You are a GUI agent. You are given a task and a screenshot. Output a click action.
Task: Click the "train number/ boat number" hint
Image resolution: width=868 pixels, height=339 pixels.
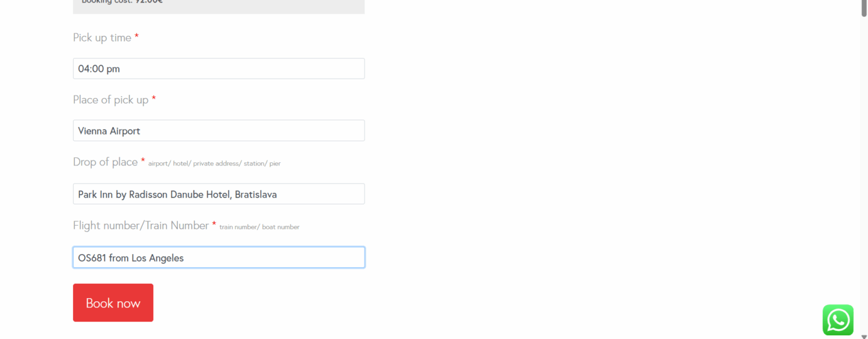pyautogui.click(x=259, y=227)
